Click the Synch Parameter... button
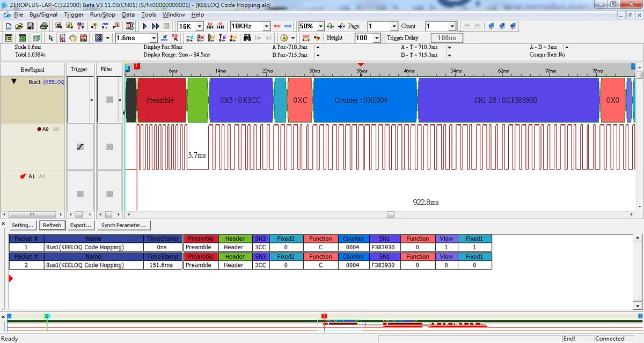The height and width of the screenshot is (343, 644). [x=123, y=225]
